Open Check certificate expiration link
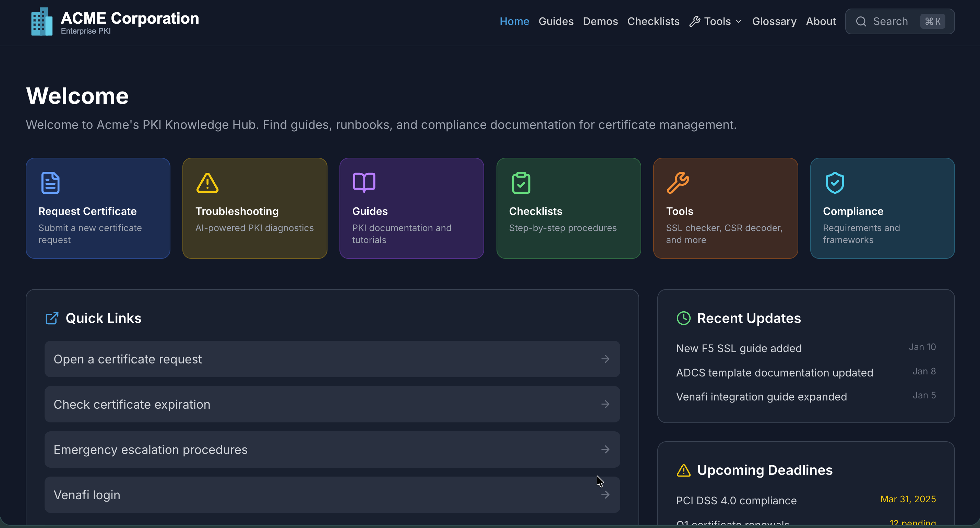The width and height of the screenshot is (980, 528). [332, 404]
